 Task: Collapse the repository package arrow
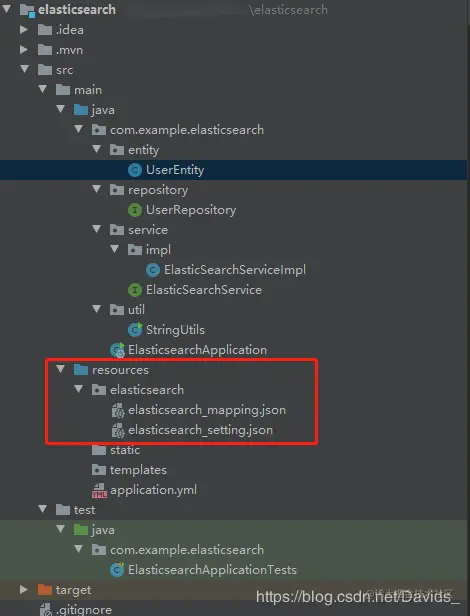(97, 189)
